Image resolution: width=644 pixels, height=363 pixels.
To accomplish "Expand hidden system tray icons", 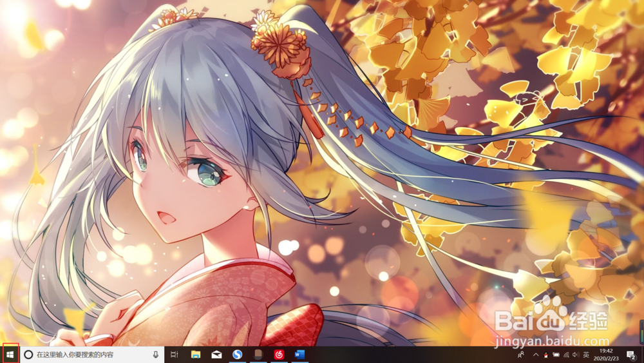I will point(536,355).
